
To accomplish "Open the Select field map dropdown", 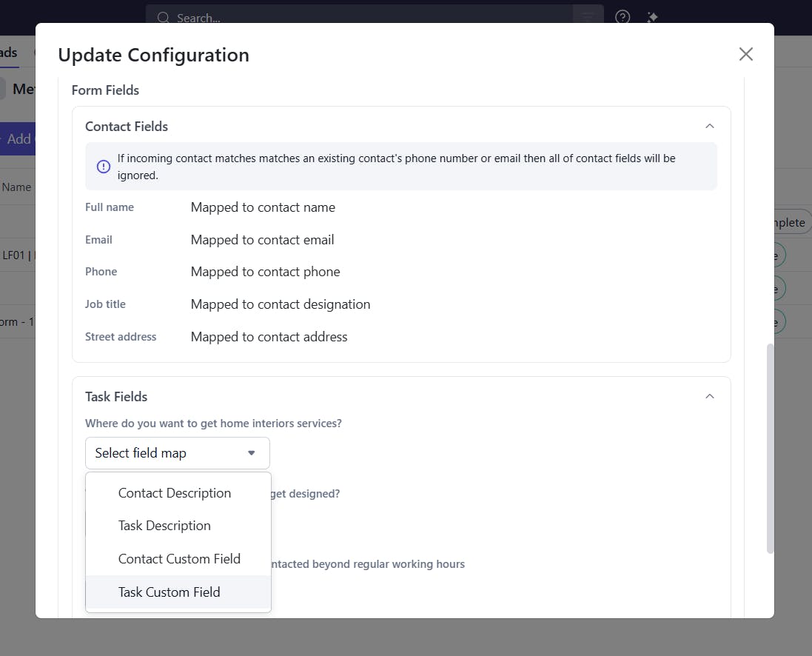I will [x=178, y=453].
